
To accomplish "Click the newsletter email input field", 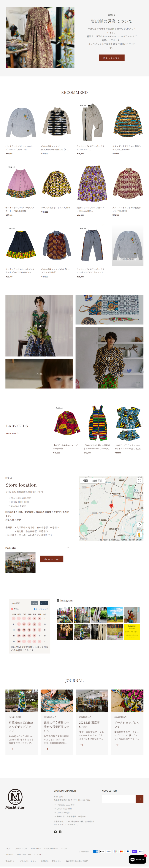I will coord(119,799).
